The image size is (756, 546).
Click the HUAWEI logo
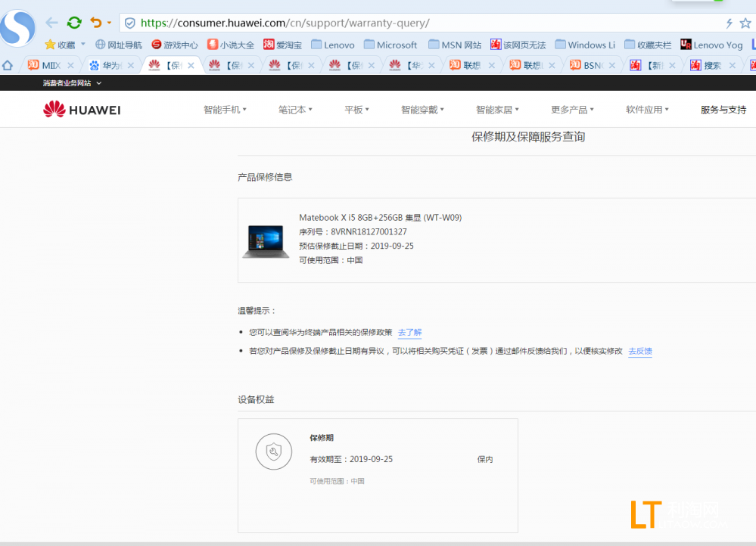(x=82, y=110)
